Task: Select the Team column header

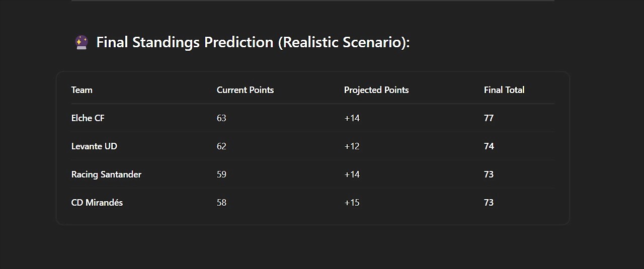Action: coord(82,90)
